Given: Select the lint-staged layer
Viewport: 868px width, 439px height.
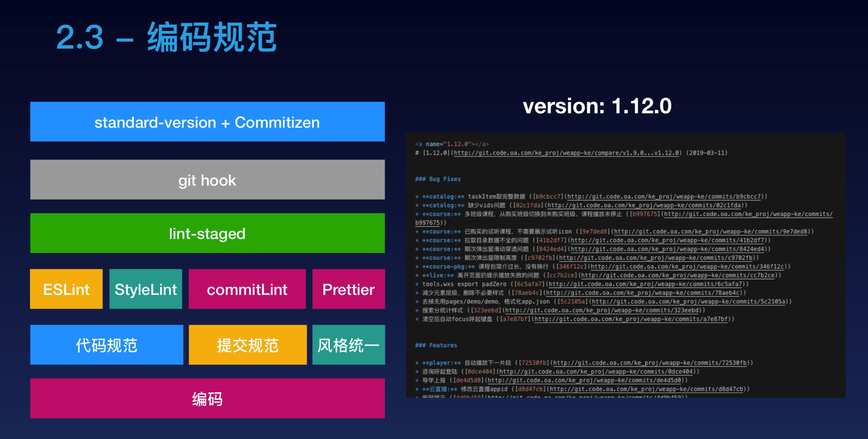Looking at the screenshot, I should pos(207,234).
